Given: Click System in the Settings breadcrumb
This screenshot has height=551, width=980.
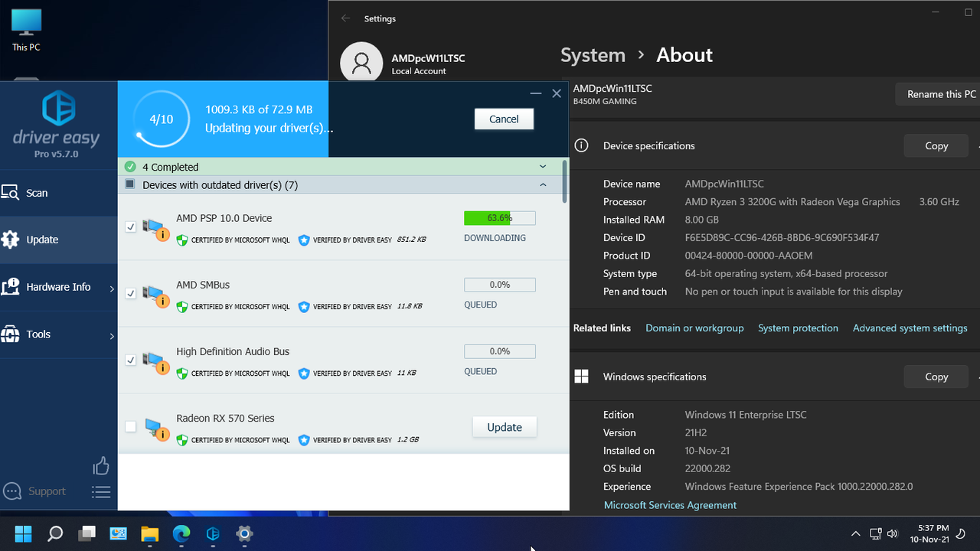Looking at the screenshot, I should point(593,55).
